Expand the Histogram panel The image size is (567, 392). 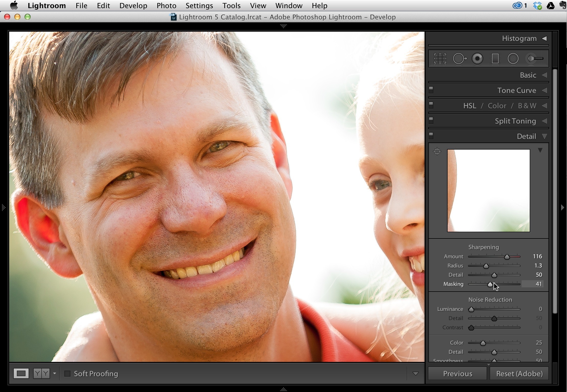[544, 38]
